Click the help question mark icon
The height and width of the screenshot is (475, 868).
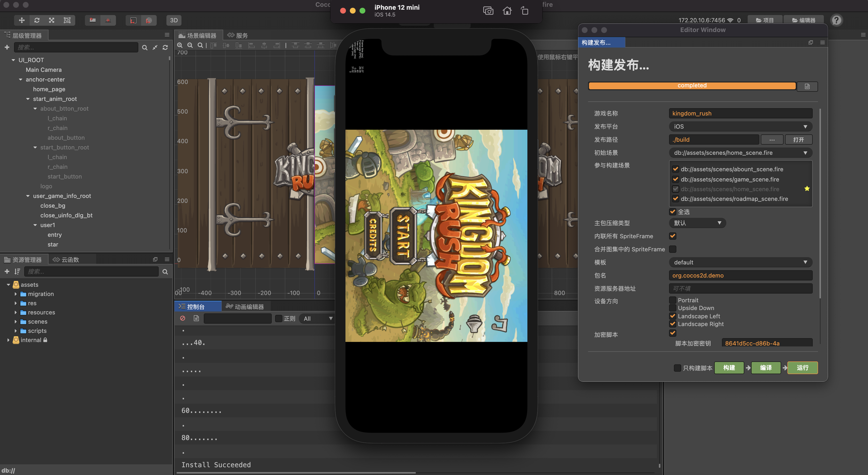[x=836, y=20]
